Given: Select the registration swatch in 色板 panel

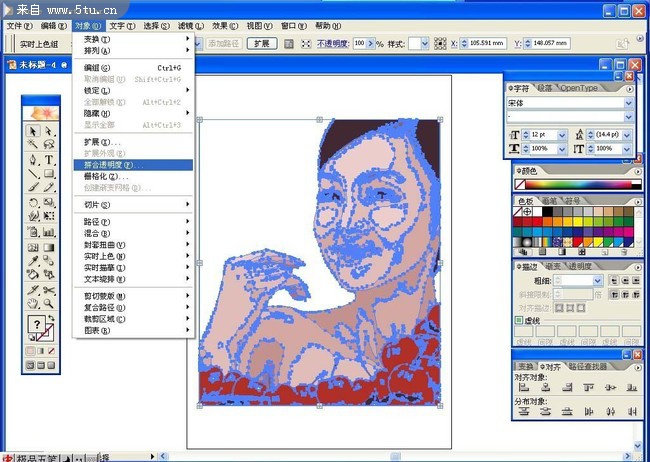Looking at the screenshot, I should [527, 212].
